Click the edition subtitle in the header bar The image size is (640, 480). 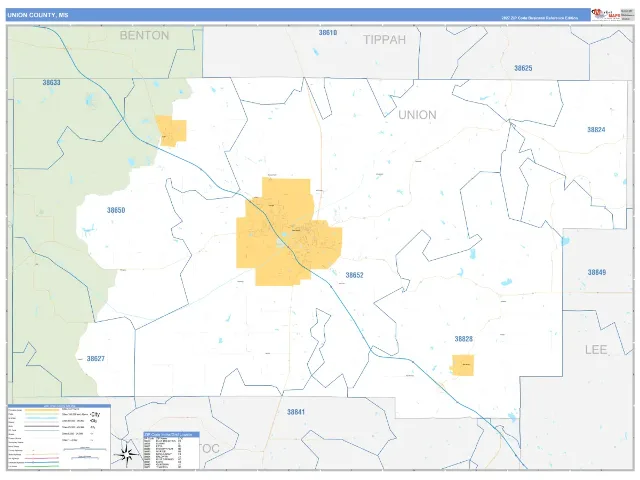click(x=540, y=18)
